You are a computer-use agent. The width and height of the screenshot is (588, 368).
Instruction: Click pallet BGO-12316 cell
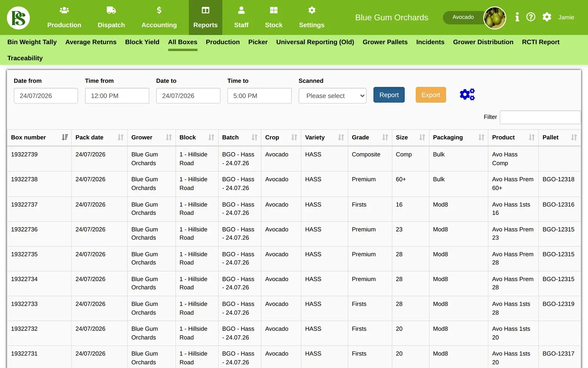coord(560,209)
